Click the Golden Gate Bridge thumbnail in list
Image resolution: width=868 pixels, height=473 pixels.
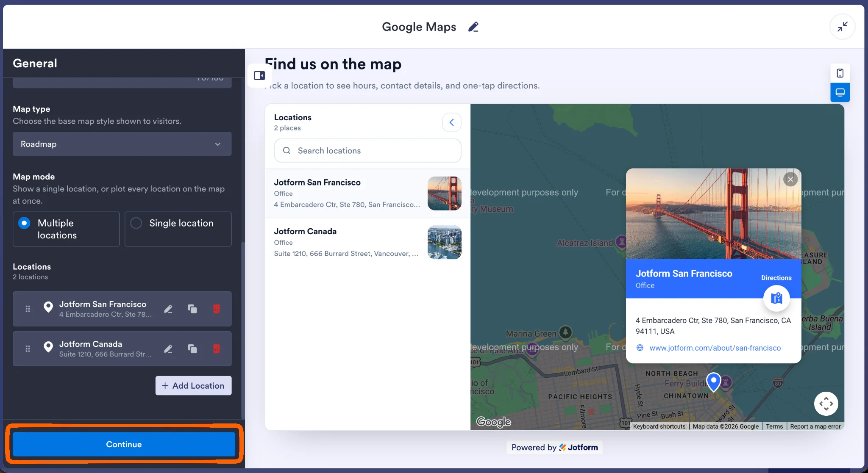tap(444, 194)
